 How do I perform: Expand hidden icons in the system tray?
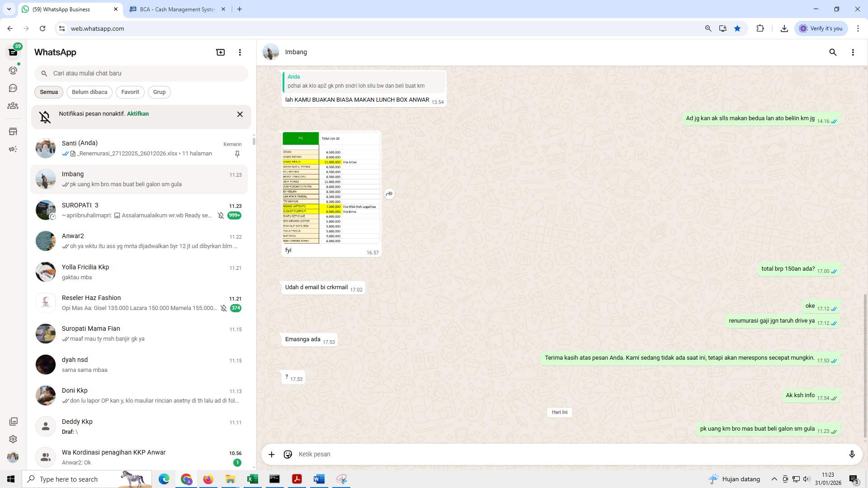point(774,479)
